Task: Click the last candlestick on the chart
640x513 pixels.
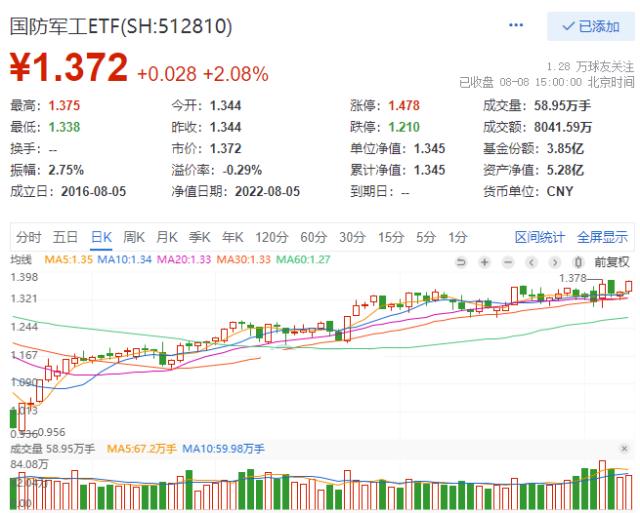Action: coord(629,286)
